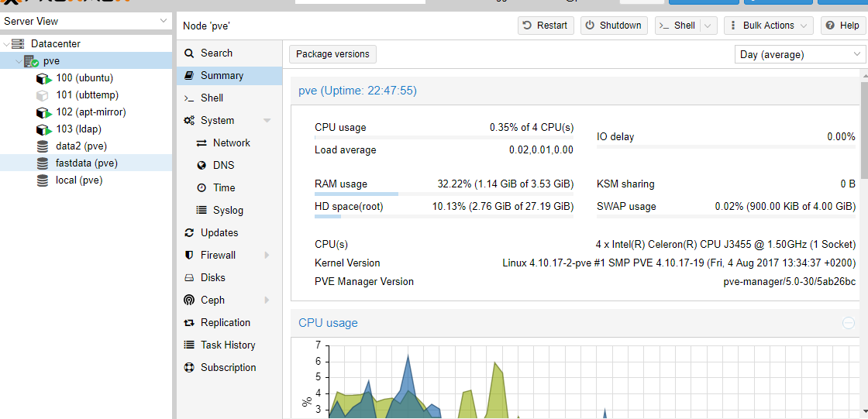Click the VM icon beside 103 (ldap)
The image size is (868, 419).
[44, 129]
